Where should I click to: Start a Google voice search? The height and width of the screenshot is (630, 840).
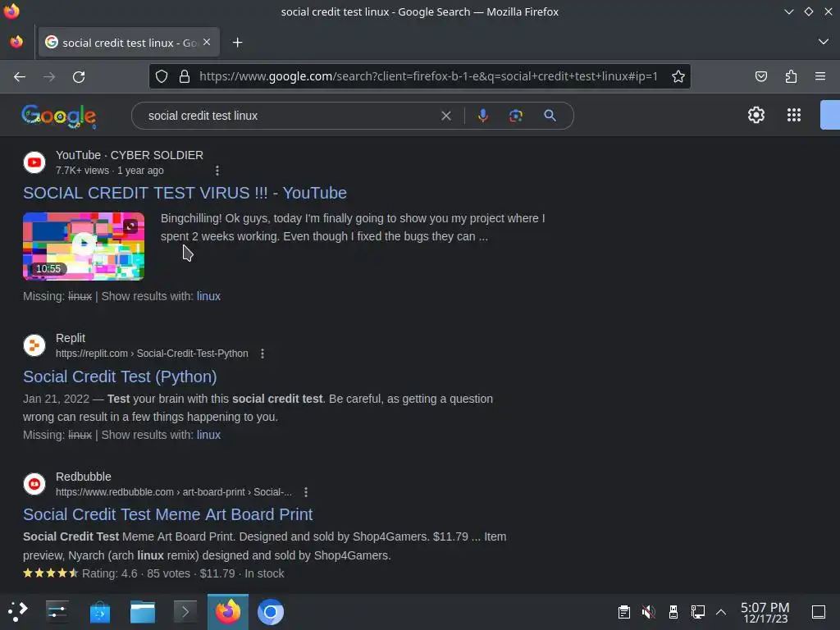click(482, 116)
